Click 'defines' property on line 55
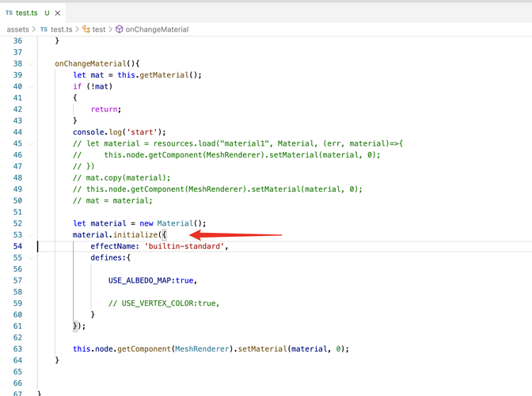Image resolution: width=532 pixels, height=396 pixels. pos(106,258)
